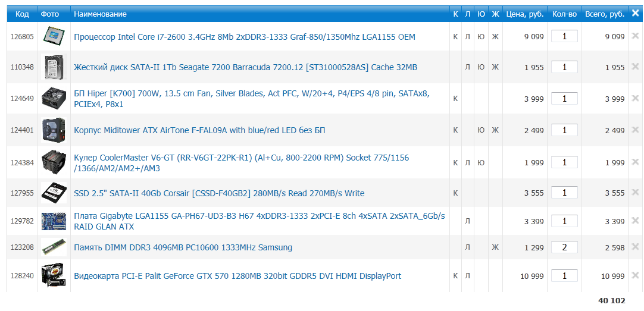Remove the Palit GeForce GTX 570 row

[x=635, y=276]
